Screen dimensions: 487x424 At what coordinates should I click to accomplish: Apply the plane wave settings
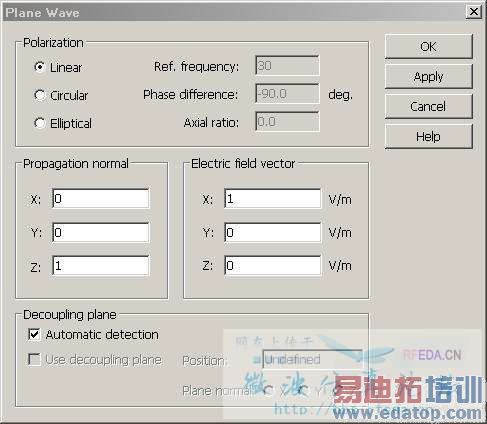(429, 76)
